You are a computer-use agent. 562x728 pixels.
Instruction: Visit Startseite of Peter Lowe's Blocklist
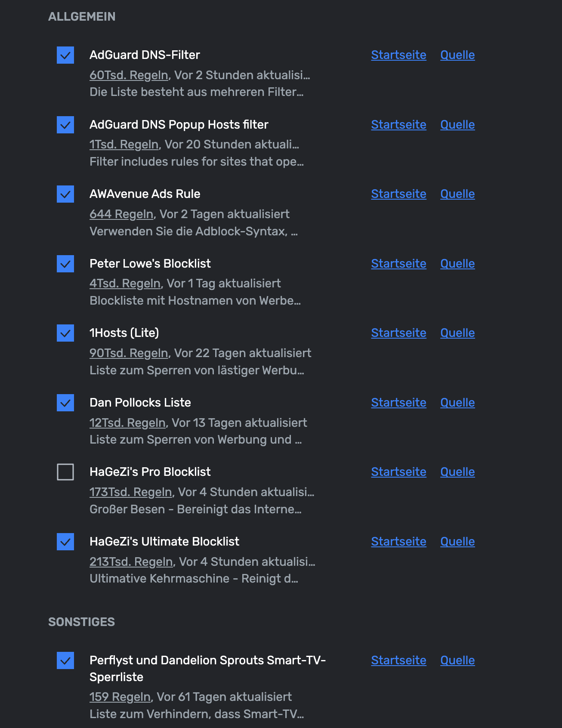click(398, 264)
